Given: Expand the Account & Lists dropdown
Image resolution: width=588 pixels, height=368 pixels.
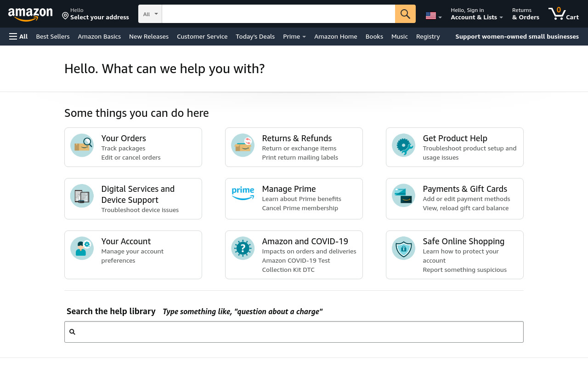Looking at the screenshot, I should click(477, 14).
